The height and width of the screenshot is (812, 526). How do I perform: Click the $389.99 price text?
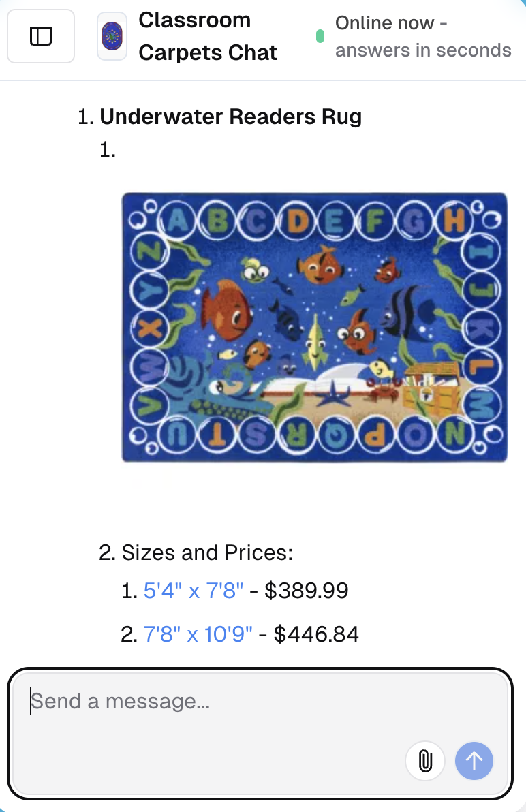[307, 591]
